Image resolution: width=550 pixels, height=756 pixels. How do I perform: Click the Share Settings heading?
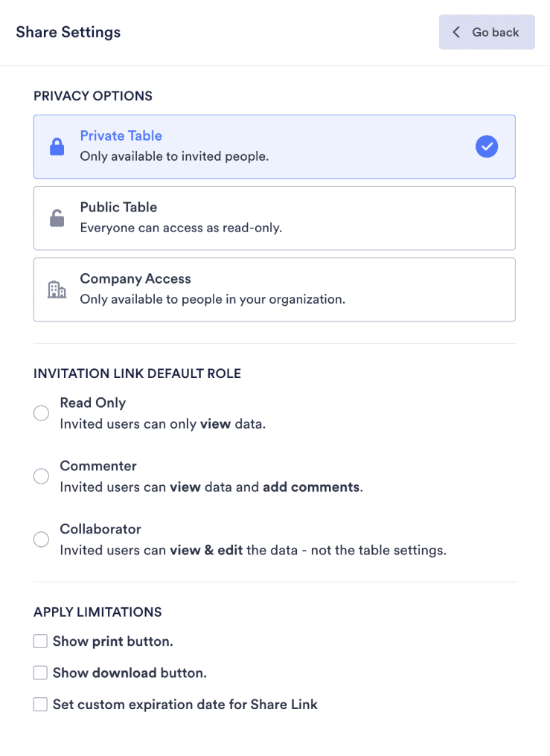coord(68,32)
